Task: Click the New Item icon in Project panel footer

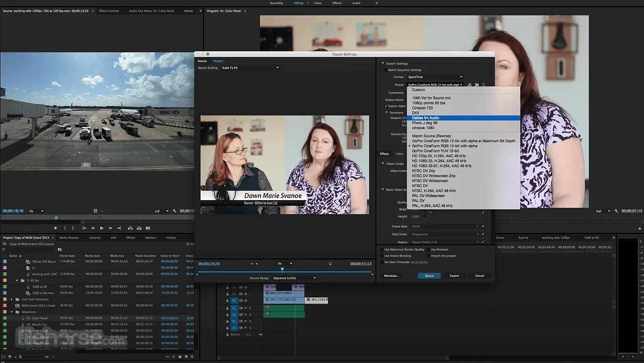Action: 186,357
